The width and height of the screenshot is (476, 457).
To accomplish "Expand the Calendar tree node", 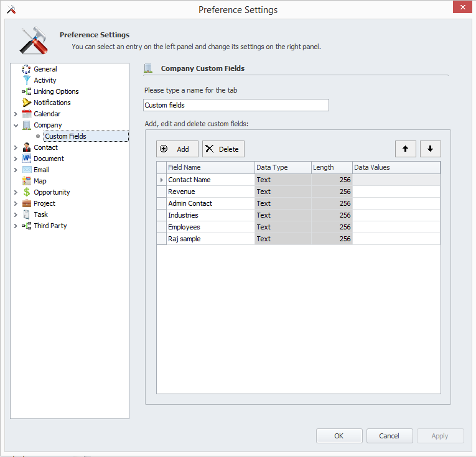I will click(x=16, y=114).
